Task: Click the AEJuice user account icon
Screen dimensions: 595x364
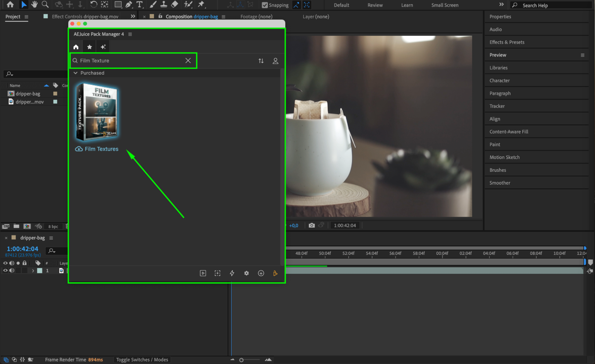Action: click(x=275, y=61)
